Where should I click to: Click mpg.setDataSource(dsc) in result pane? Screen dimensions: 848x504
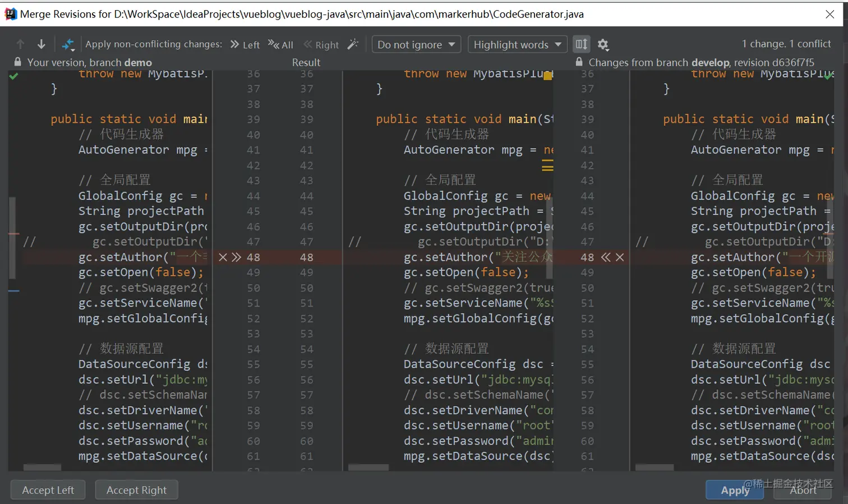pyautogui.click(x=478, y=456)
